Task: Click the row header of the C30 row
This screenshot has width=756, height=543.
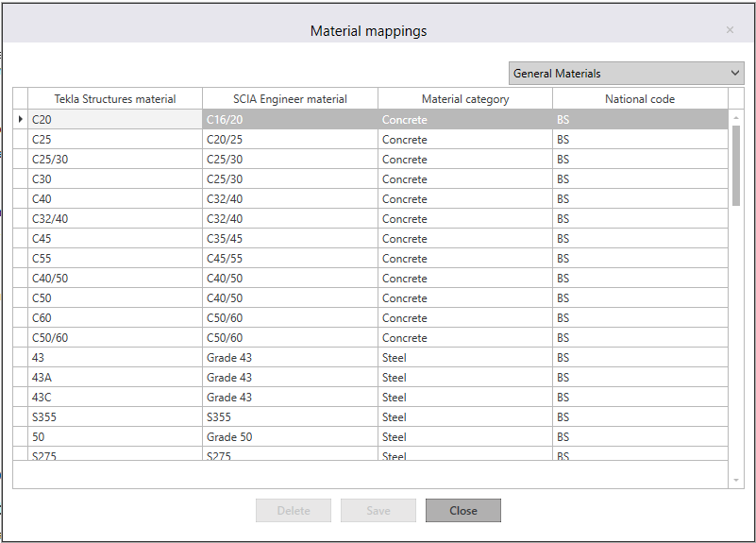Action: click(x=20, y=178)
